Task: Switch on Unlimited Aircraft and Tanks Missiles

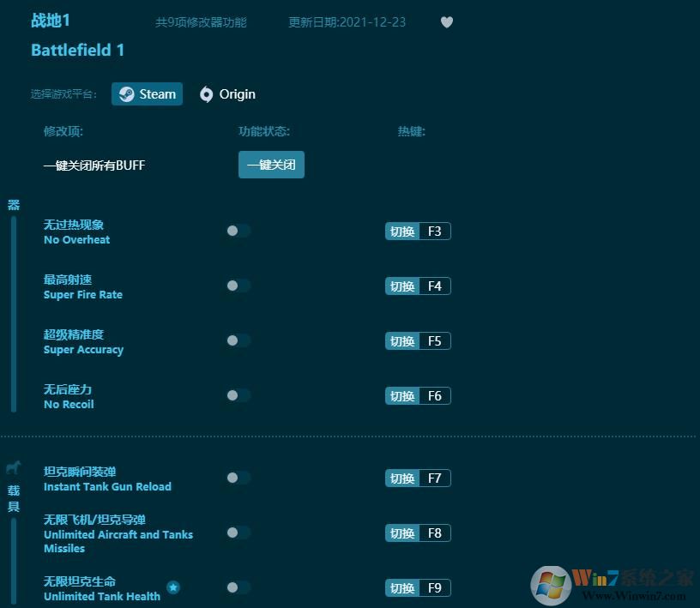Action: (238, 533)
